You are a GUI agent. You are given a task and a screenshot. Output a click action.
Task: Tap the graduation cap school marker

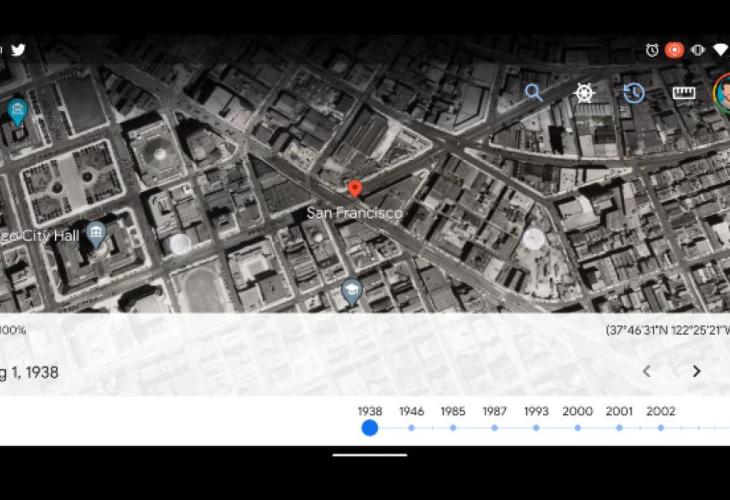pyautogui.click(x=351, y=291)
